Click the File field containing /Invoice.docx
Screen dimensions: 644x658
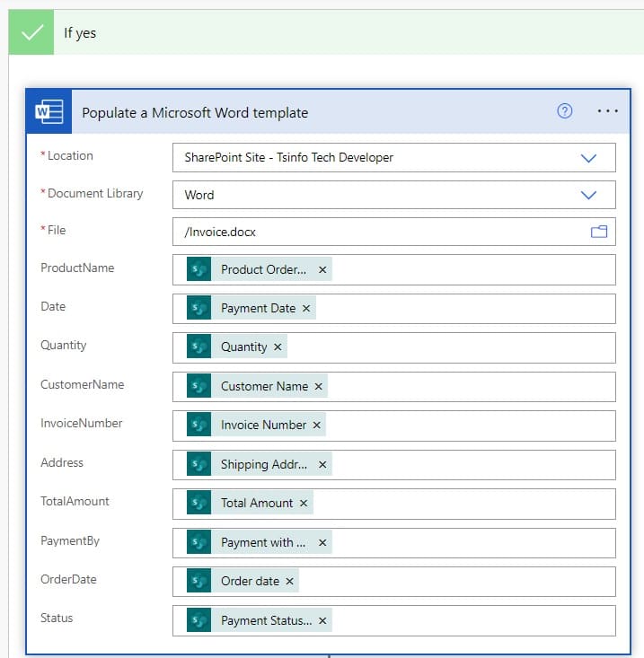(x=393, y=232)
